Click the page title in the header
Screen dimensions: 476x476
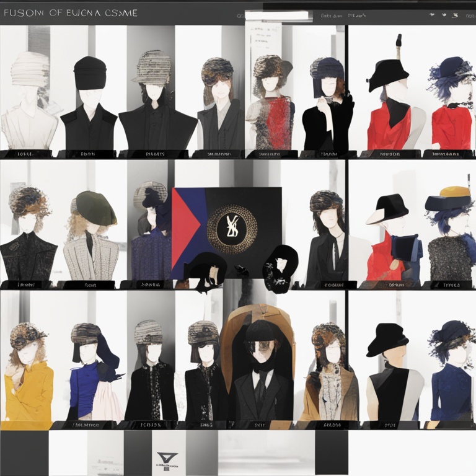click(71, 13)
